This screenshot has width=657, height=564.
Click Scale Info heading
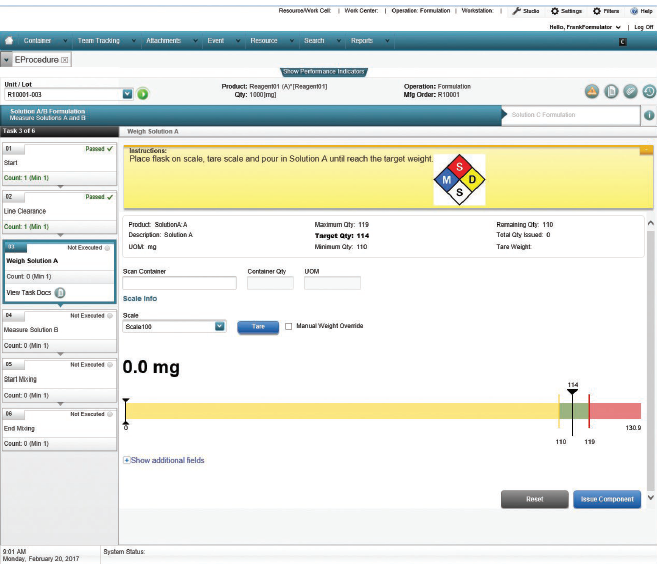point(140,299)
